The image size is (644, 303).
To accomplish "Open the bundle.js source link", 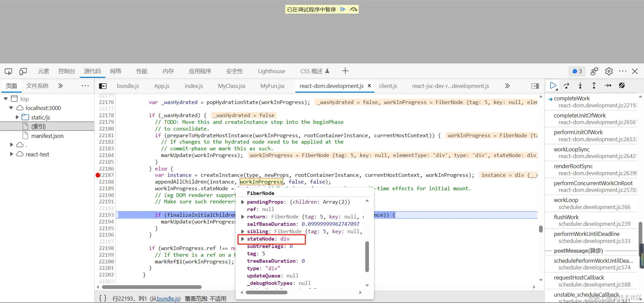I will point(168,298).
